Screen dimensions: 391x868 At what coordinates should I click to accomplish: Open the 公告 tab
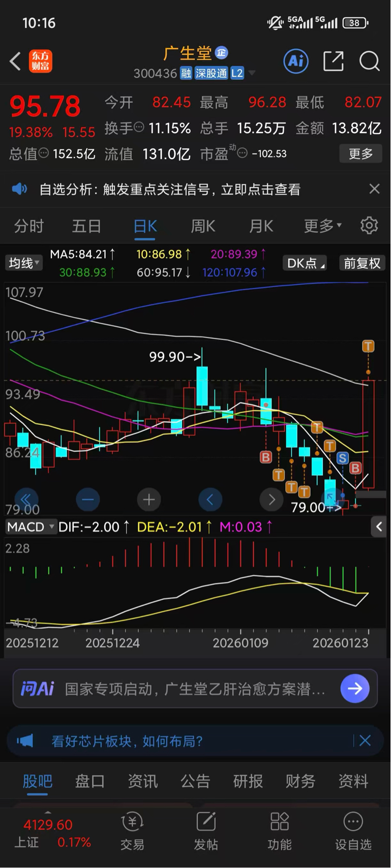point(195,781)
